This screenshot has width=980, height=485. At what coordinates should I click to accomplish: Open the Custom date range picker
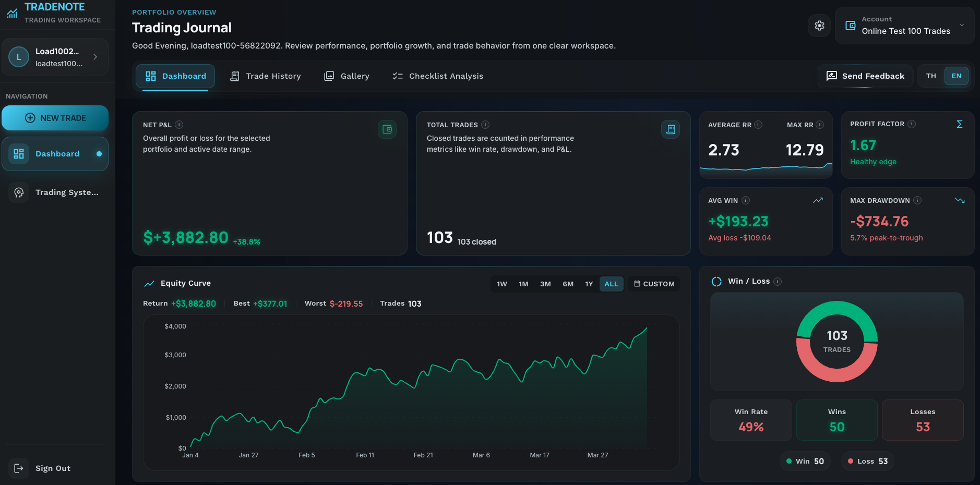coord(653,284)
